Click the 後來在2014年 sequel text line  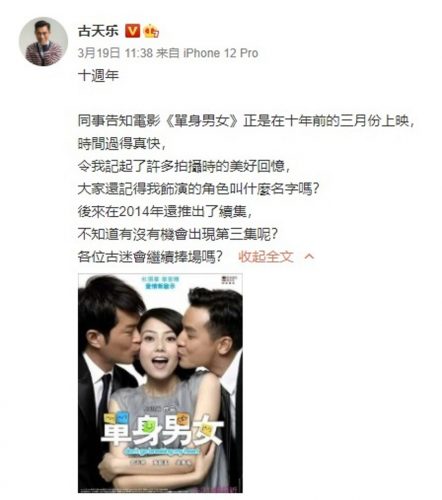pyautogui.click(x=165, y=211)
